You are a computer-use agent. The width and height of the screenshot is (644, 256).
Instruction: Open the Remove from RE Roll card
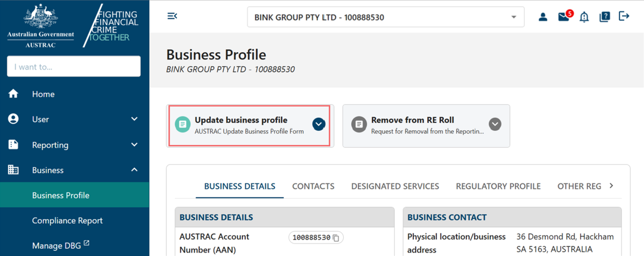point(426,126)
